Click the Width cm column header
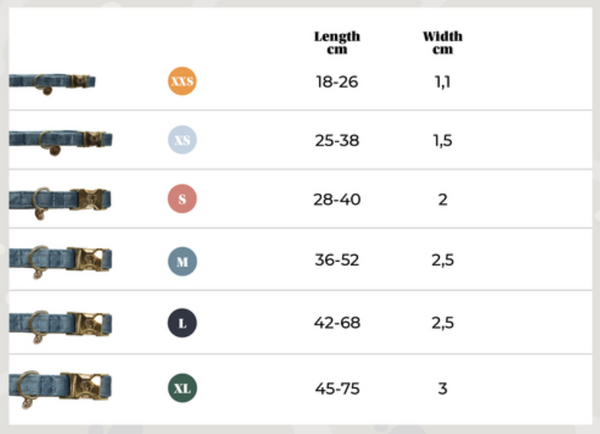 [442, 42]
